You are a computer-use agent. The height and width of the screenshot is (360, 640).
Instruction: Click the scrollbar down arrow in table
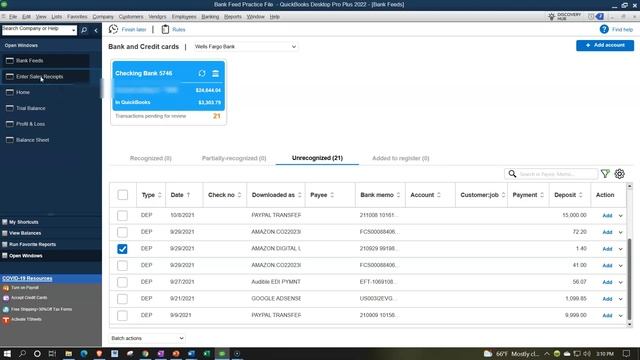click(x=629, y=324)
